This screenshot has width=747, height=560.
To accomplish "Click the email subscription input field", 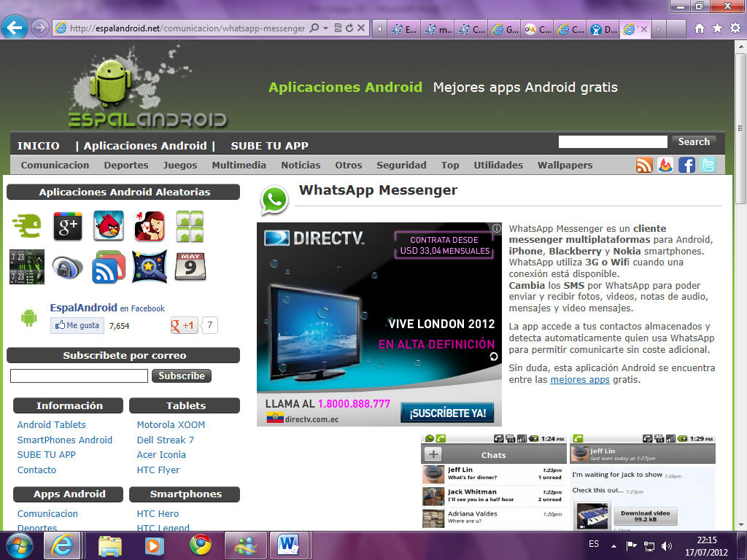I will 79,376.
